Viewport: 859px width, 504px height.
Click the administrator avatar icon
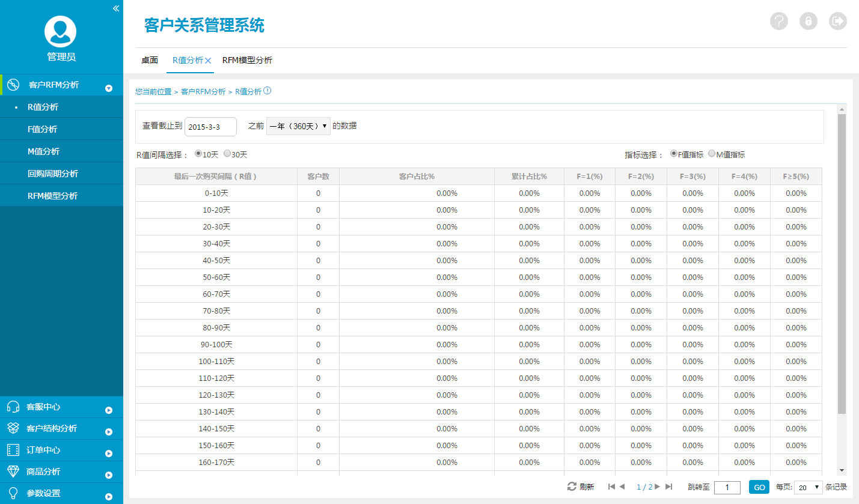(61, 31)
